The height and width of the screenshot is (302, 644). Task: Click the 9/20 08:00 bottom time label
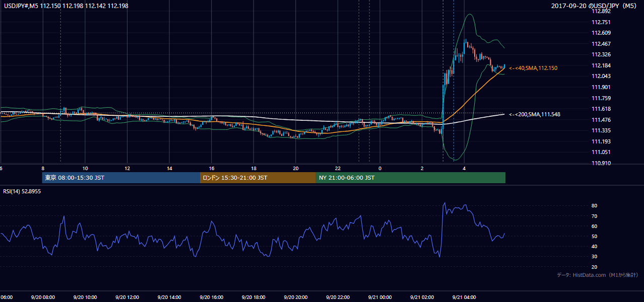click(43, 297)
